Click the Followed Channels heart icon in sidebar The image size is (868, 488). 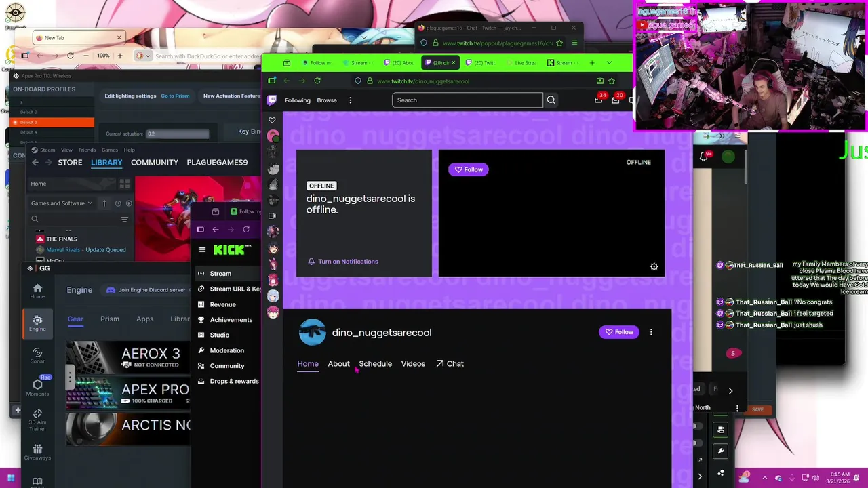pos(272,121)
